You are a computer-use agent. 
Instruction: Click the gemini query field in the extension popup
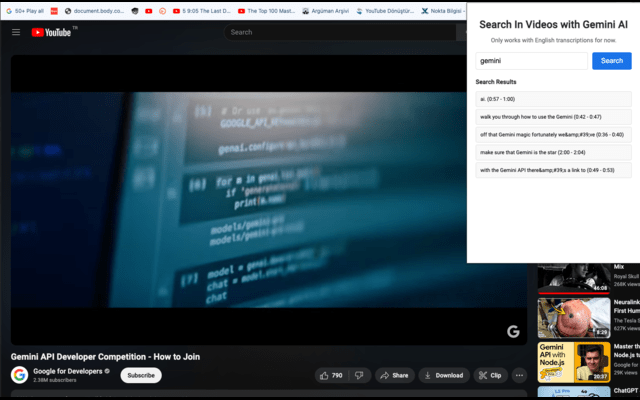pyautogui.click(x=531, y=61)
